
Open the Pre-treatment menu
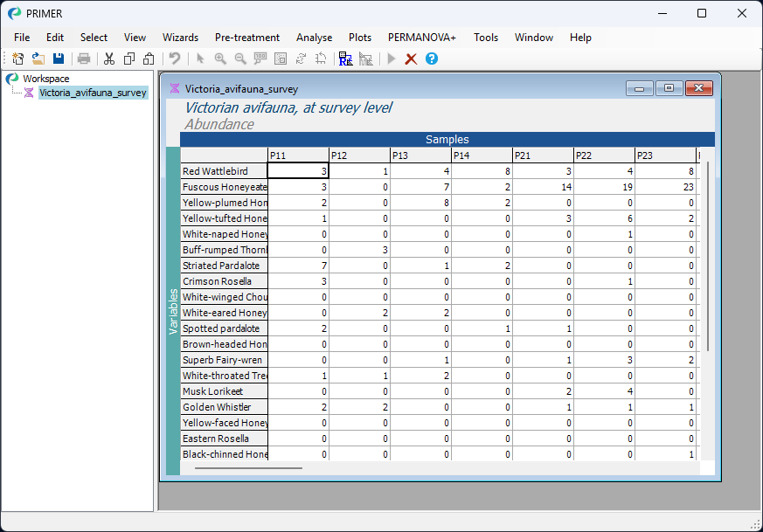point(247,38)
